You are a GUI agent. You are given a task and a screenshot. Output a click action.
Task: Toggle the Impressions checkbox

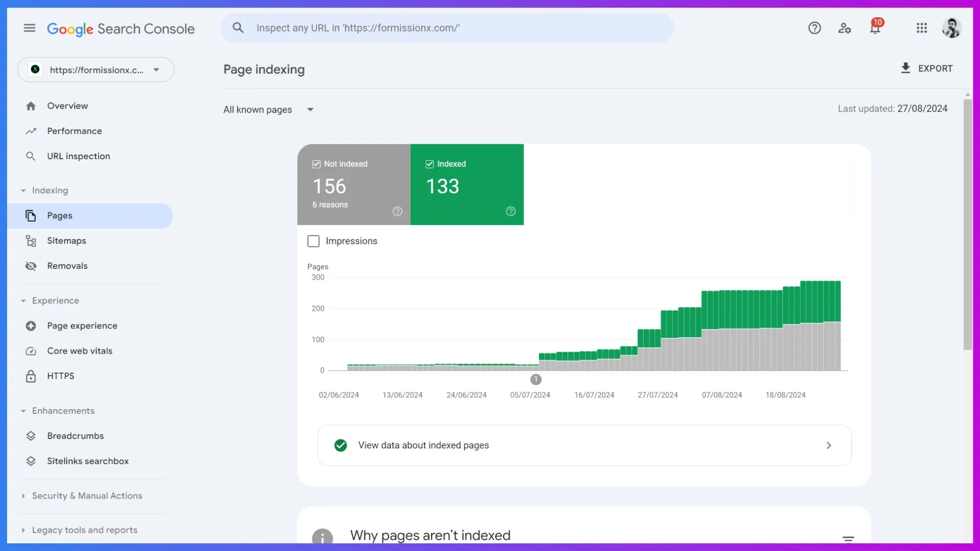coord(313,241)
